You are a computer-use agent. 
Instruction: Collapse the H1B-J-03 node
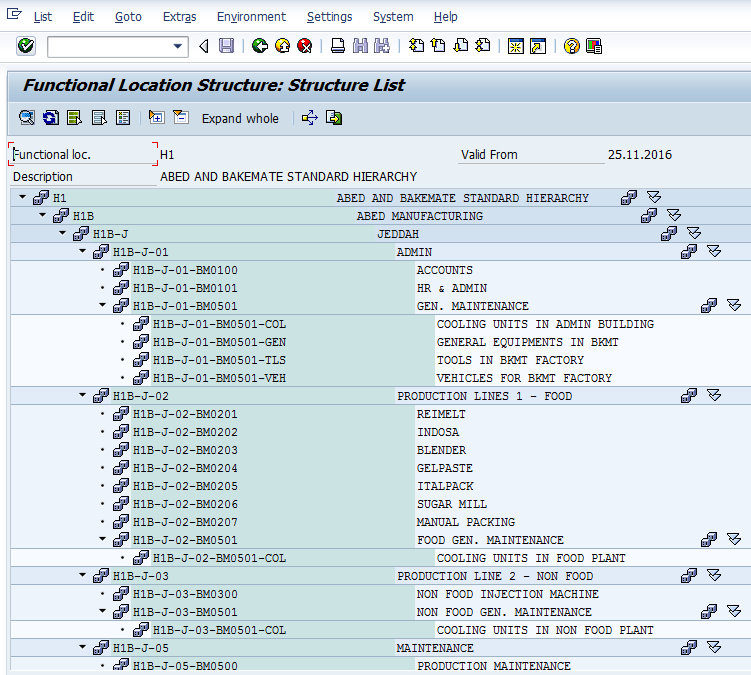(82, 575)
